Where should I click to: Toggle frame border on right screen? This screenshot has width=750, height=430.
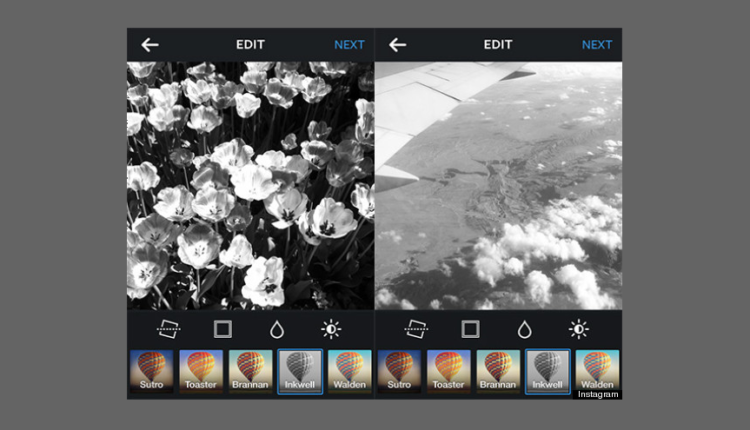[x=470, y=329]
